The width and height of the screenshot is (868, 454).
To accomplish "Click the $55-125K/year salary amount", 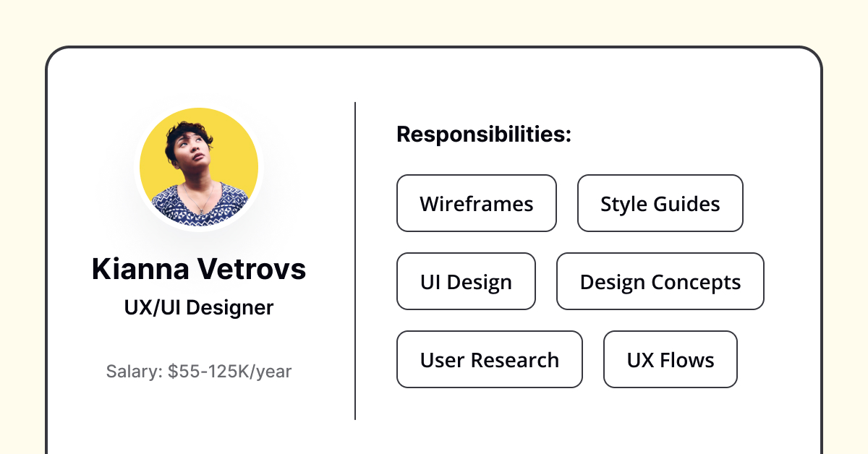I will click(230, 372).
